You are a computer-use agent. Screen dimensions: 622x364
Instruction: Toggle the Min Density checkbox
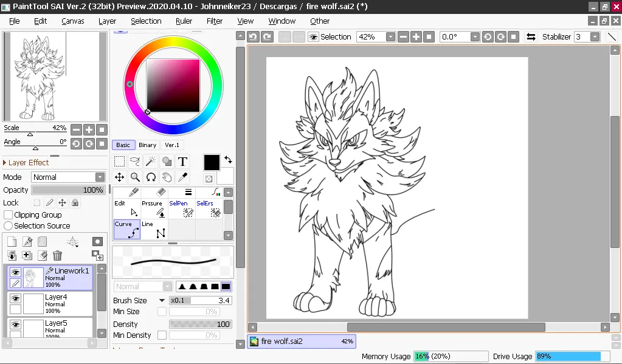pos(162,335)
